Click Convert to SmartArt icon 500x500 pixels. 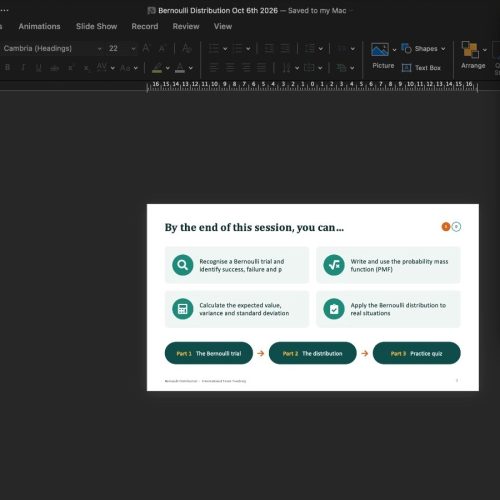341,68
